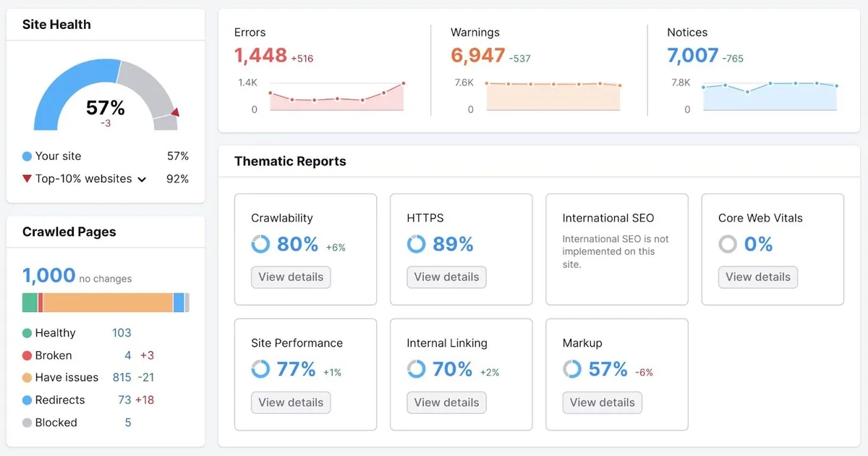
Task: Click the Markup 57% score
Action: tap(608, 370)
